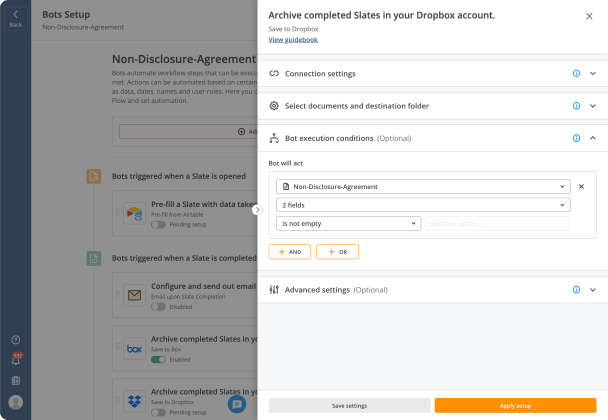The image size is (608, 420).
Task: Open the is not empty condition dropdown
Action: 349,224
